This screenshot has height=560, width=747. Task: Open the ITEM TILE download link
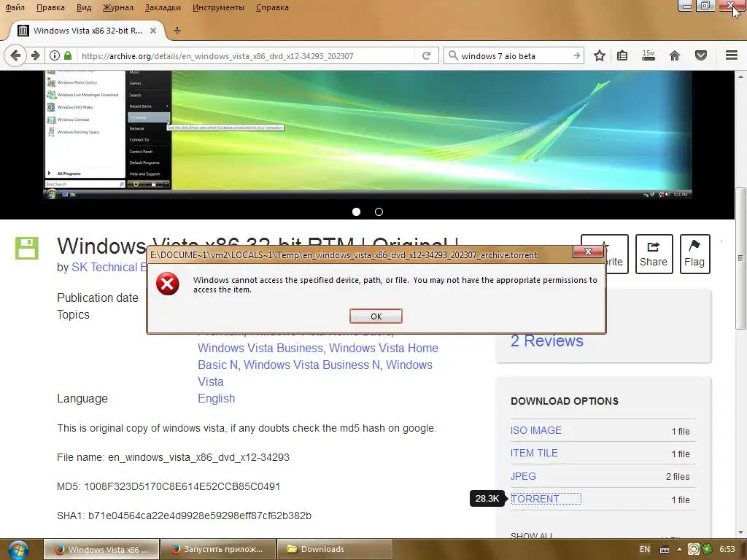tap(534, 454)
